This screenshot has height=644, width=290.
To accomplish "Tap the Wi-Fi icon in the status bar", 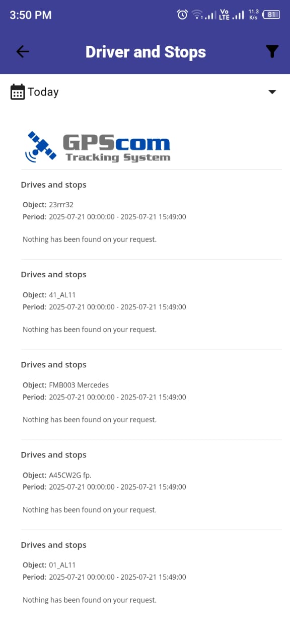I will tap(197, 15).
